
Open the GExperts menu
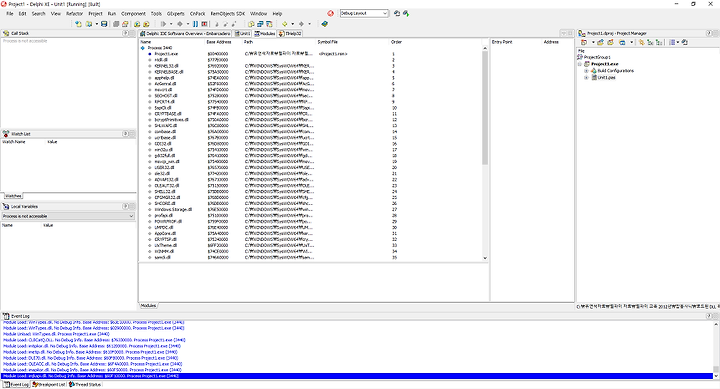[175, 14]
